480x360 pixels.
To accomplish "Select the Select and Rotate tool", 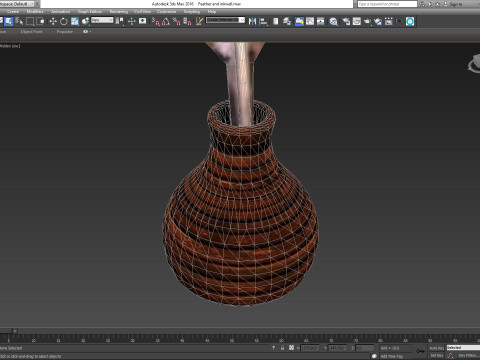I will click(x=64, y=21).
